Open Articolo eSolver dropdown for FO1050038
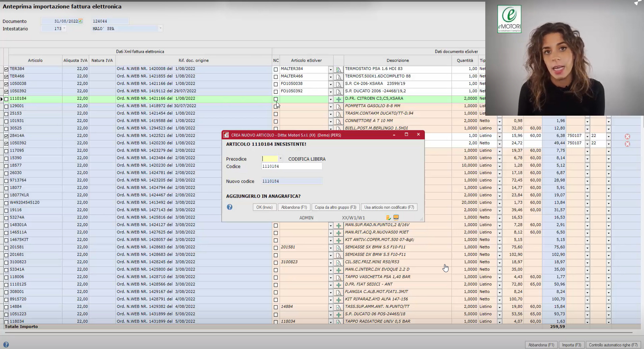Screen dimensions: 644x349 point(331,84)
